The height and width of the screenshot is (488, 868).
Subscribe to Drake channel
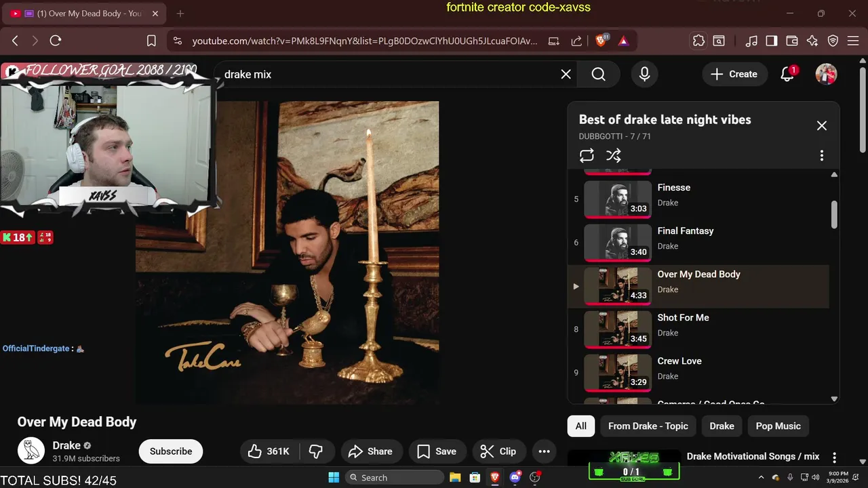point(171,451)
